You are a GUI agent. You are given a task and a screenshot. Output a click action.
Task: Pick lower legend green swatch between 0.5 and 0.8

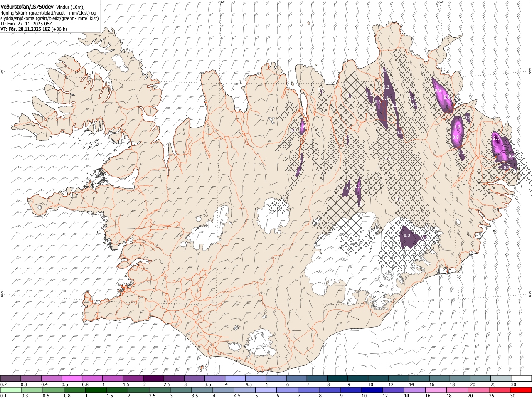point(53,390)
